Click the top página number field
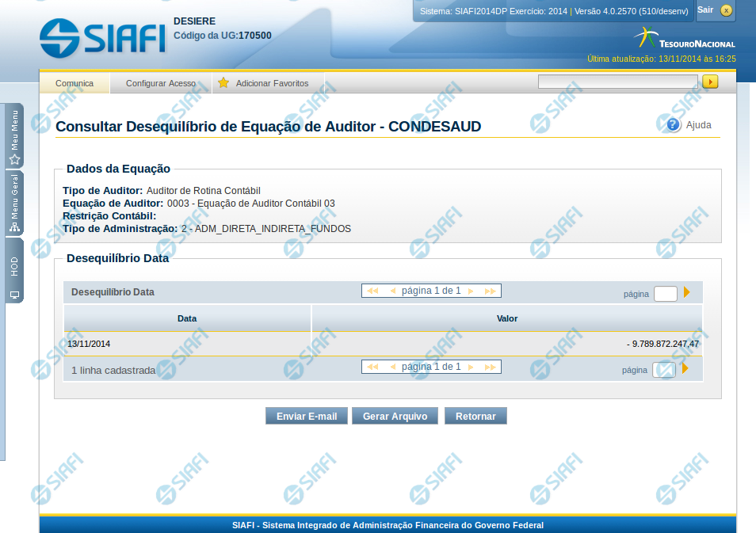Image resolution: width=756 pixels, height=533 pixels. point(665,294)
